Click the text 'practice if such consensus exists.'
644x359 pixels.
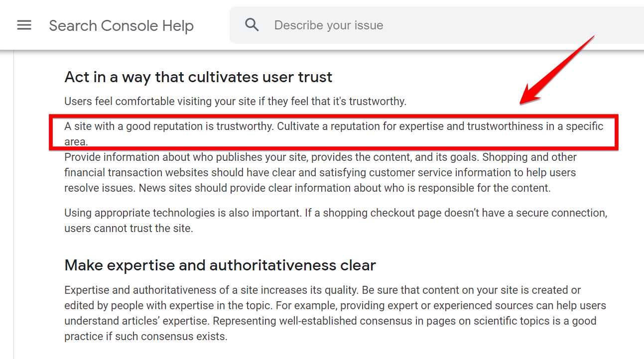(x=145, y=336)
